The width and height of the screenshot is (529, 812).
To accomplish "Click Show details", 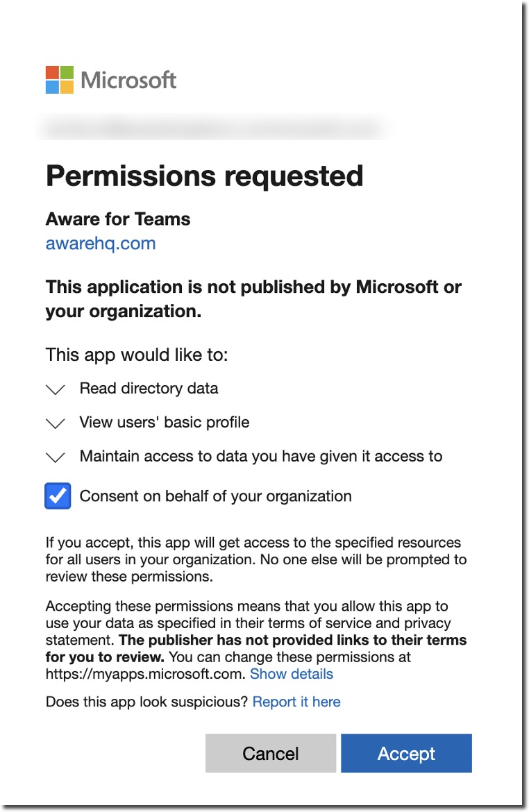I will point(292,674).
